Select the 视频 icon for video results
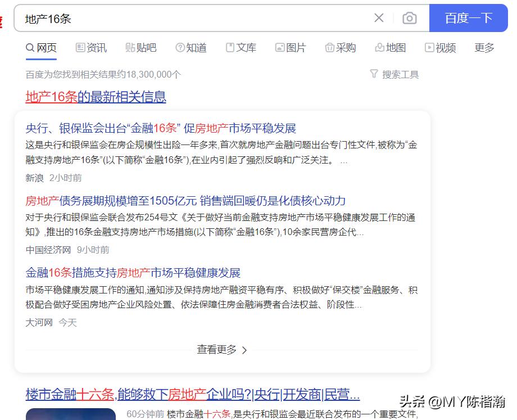The height and width of the screenshot is (420, 517). click(428, 48)
